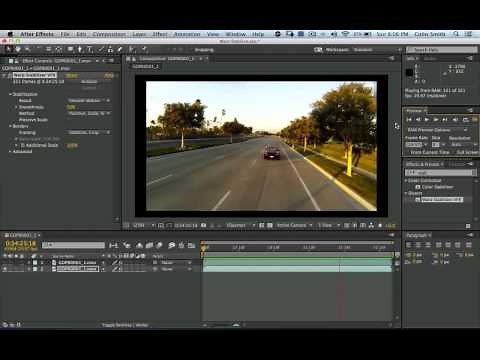Open the Effect menu
The image size is (480, 360).
point(160,34)
